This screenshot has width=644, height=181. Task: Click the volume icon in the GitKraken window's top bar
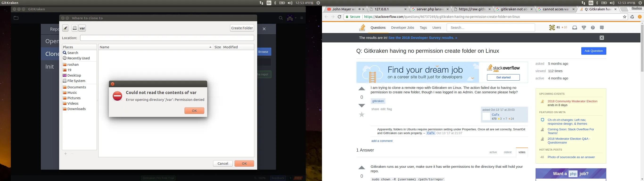(x=290, y=3)
